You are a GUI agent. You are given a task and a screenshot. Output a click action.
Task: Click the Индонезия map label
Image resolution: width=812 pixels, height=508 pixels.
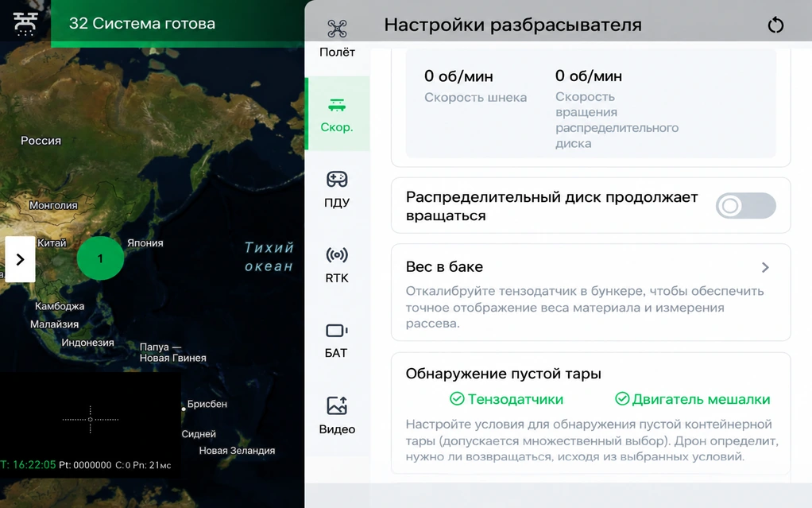(x=87, y=342)
